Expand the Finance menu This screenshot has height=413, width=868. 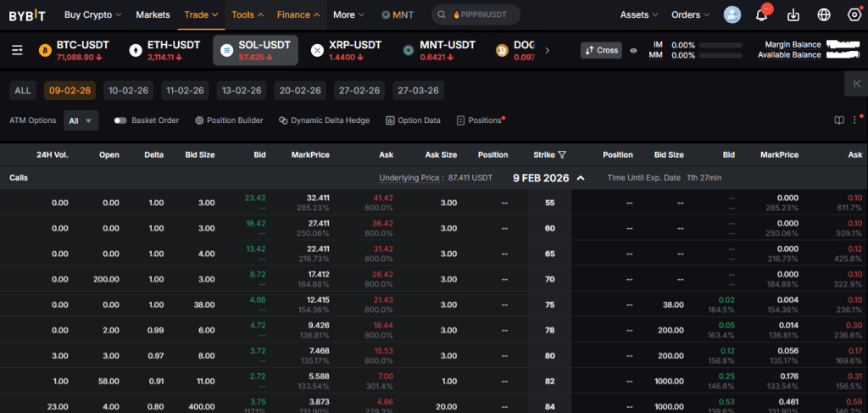click(x=299, y=15)
